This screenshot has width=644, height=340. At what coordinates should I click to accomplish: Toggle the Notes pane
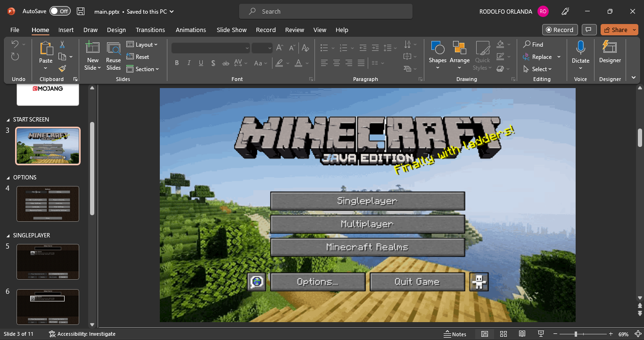click(455, 334)
